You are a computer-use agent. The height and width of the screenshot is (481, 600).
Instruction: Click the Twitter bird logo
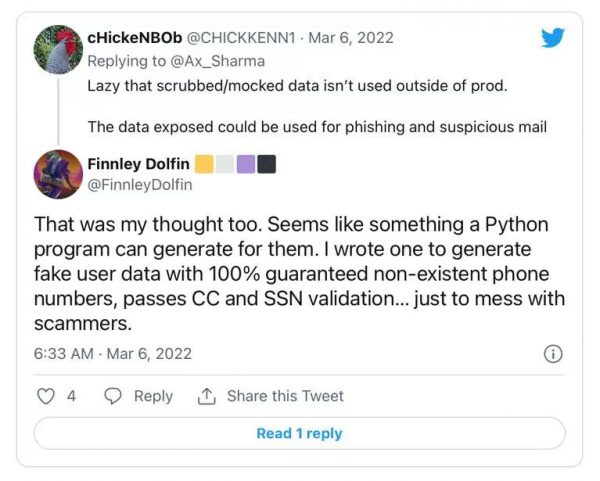pos(552,38)
